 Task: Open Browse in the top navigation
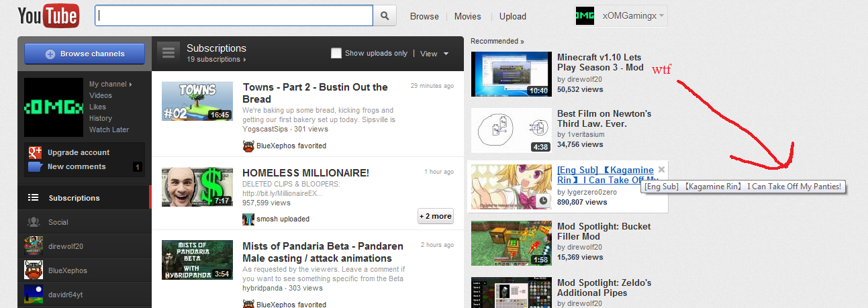pyautogui.click(x=424, y=16)
